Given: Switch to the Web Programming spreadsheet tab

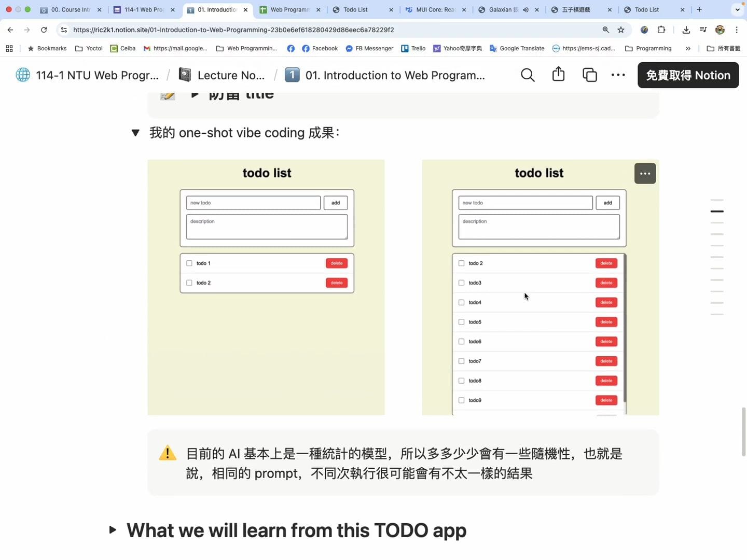Looking at the screenshot, I should click(289, 10).
